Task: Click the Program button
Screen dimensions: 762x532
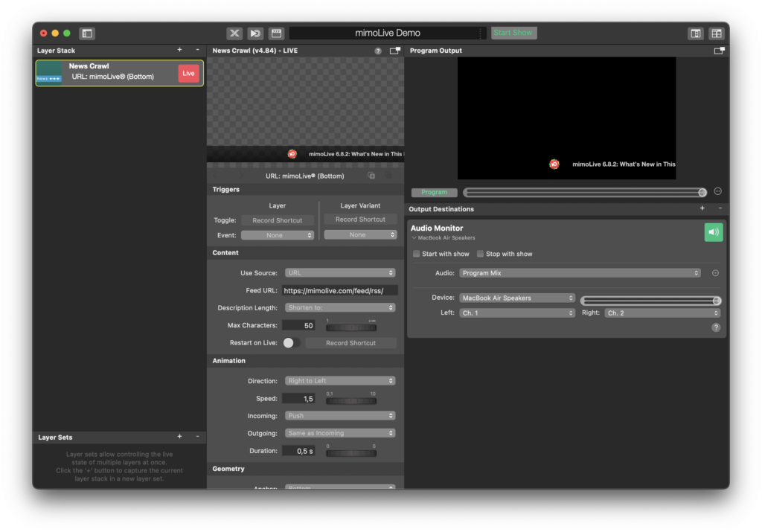Action: tap(434, 193)
